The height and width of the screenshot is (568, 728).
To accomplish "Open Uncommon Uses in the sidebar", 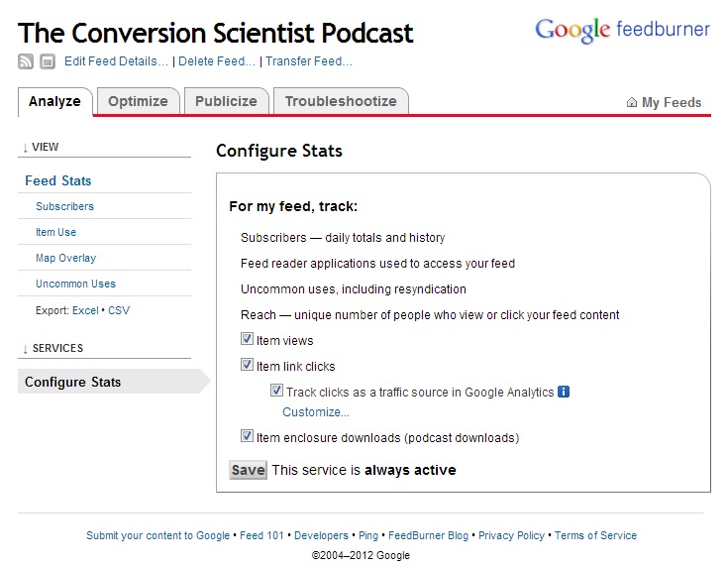I will pyautogui.click(x=75, y=284).
